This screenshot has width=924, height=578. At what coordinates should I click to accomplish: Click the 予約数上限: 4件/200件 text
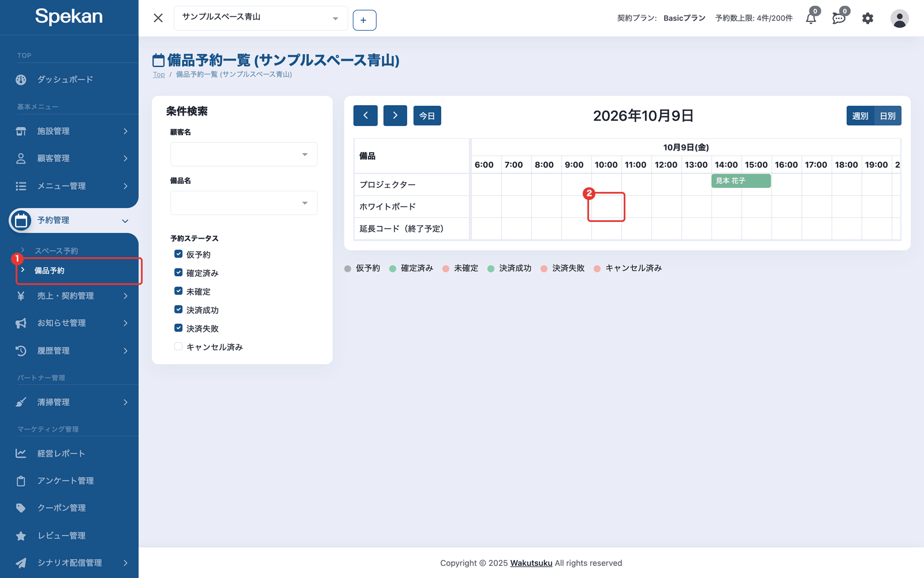[754, 18]
